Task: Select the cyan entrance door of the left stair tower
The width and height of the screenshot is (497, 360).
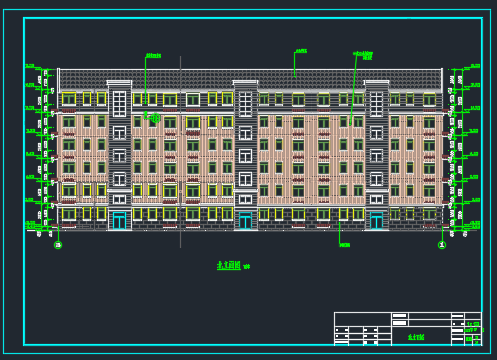Action: coord(119,221)
